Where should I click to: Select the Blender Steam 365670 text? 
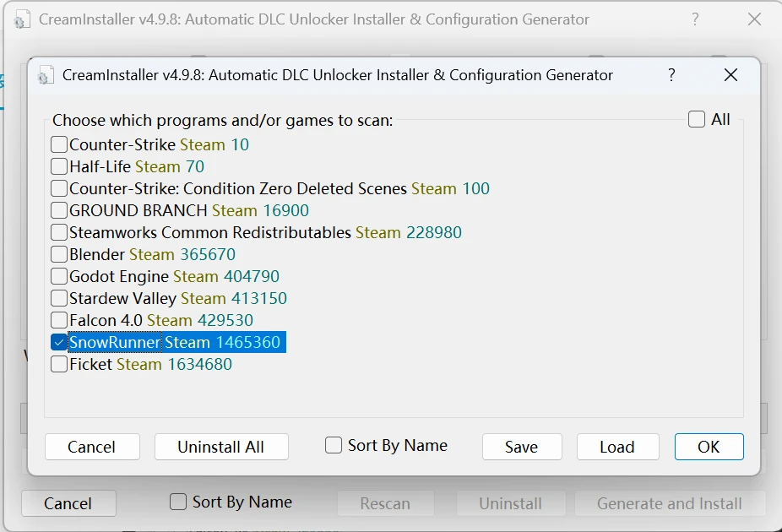152,254
